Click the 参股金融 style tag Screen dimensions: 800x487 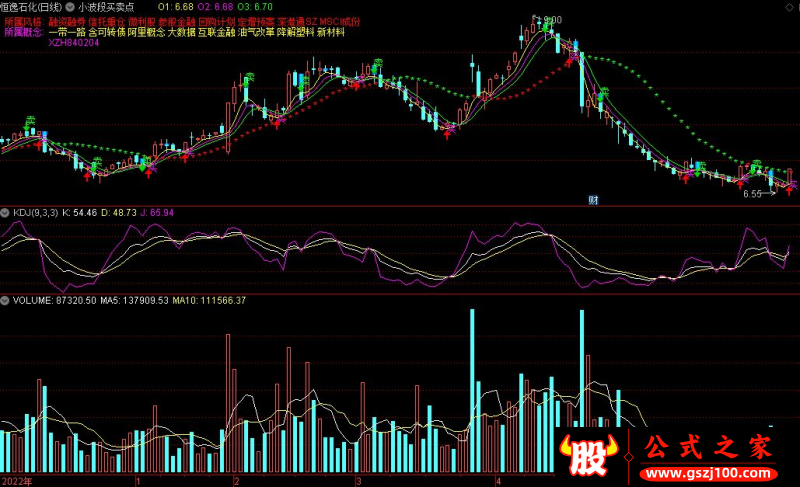[x=177, y=22]
